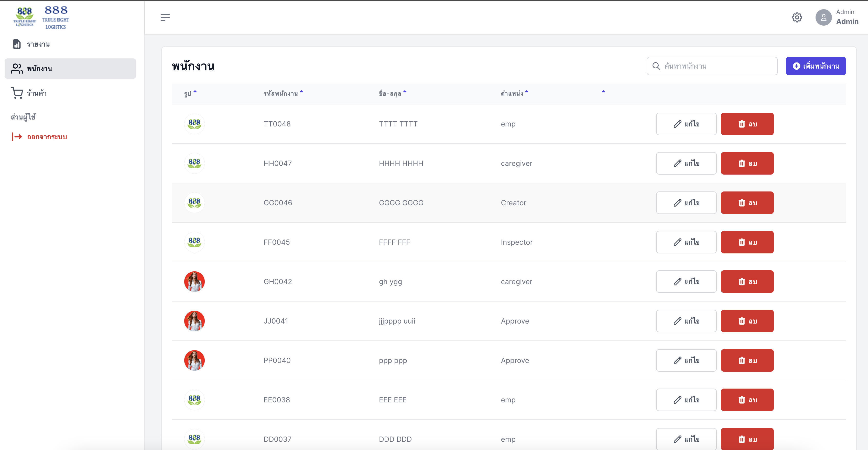Viewport: 868px width, 450px height.
Task: Click ลบ button for FF0045
Action: click(747, 242)
